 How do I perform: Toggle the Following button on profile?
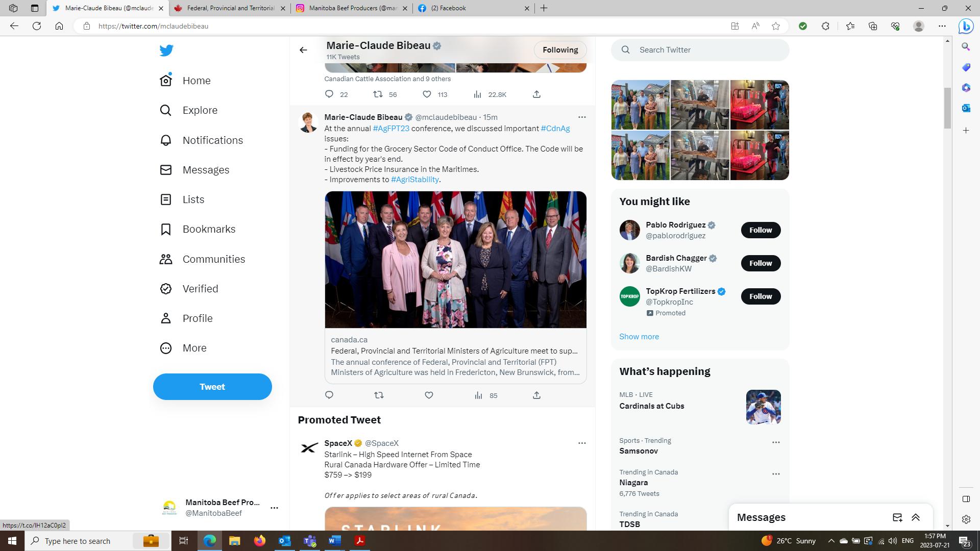click(560, 50)
